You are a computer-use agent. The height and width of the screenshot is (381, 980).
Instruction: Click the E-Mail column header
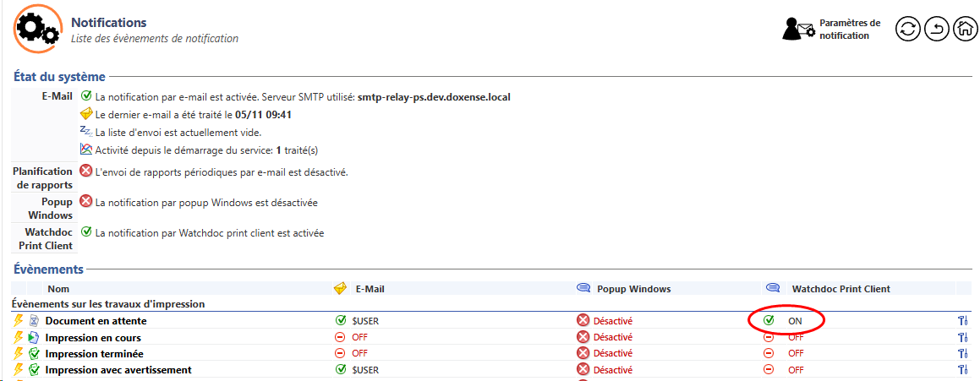tap(370, 289)
